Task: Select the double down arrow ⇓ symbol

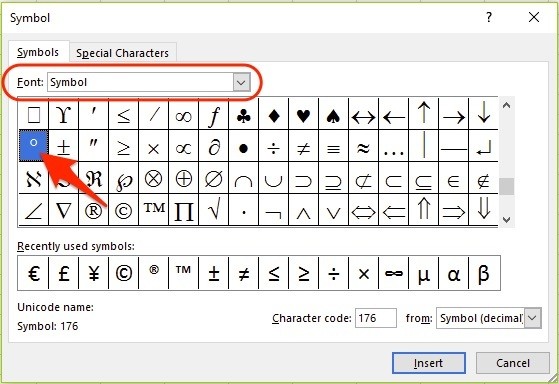Action: coord(483,210)
